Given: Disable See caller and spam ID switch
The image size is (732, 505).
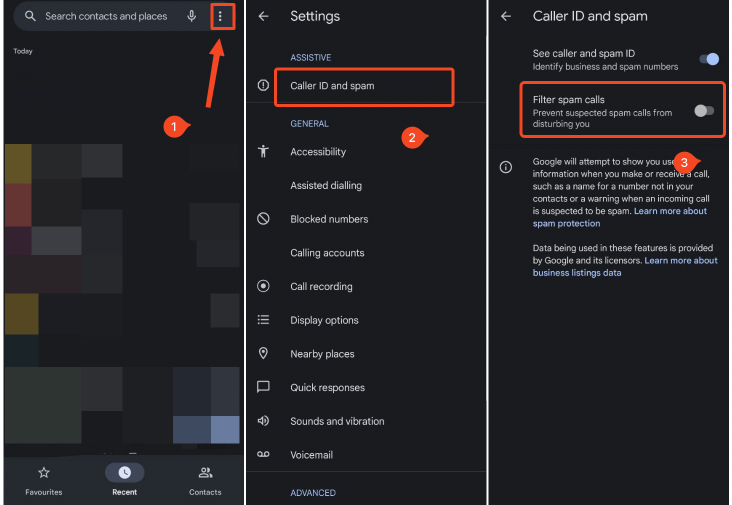Looking at the screenshot, I should [709, 59].
